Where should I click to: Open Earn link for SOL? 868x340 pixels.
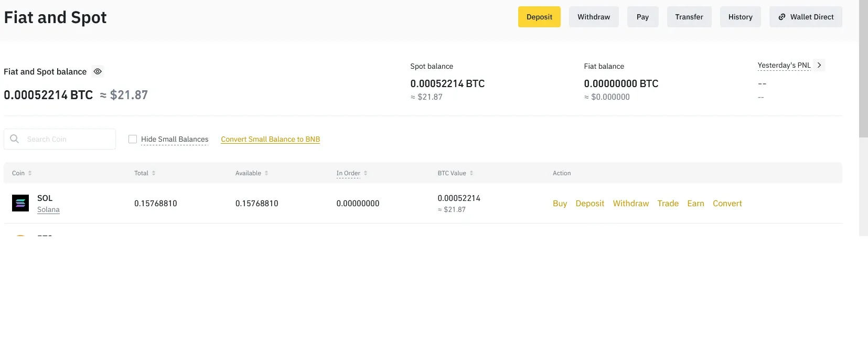click(695, 203)
